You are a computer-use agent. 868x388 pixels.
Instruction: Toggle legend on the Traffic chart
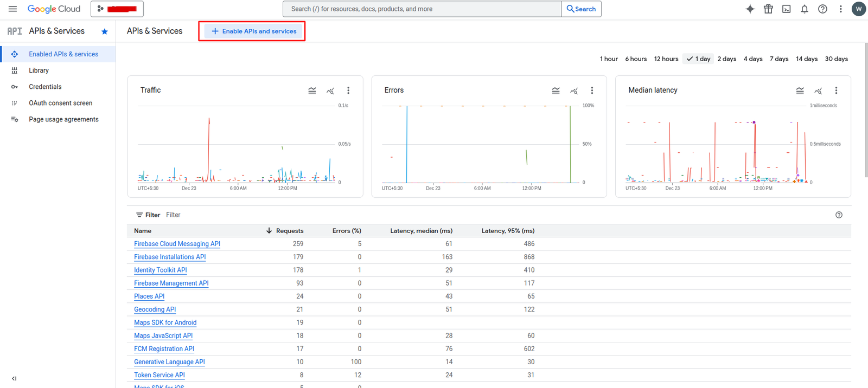pyautogui.click(x=312, y=90)
